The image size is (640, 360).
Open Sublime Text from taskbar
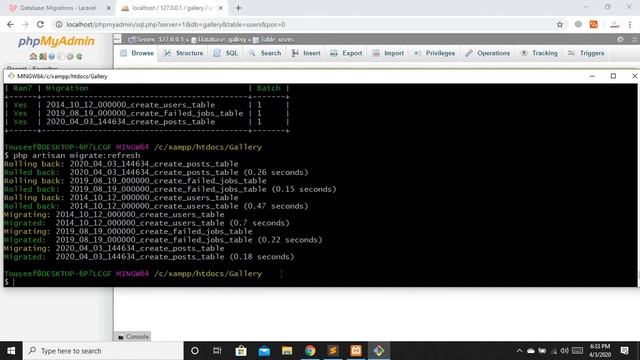pos(333,351)
